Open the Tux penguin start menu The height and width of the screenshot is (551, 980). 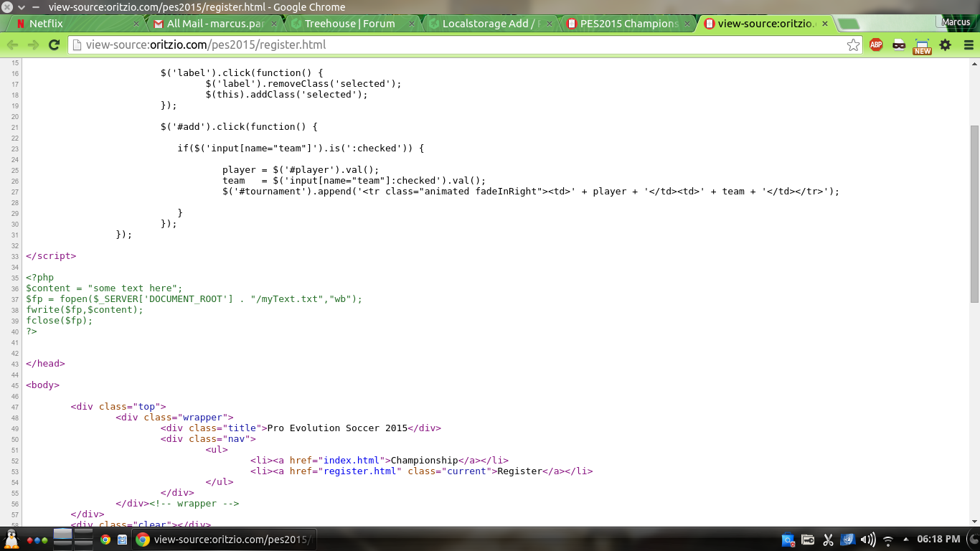tap(11, 539)
